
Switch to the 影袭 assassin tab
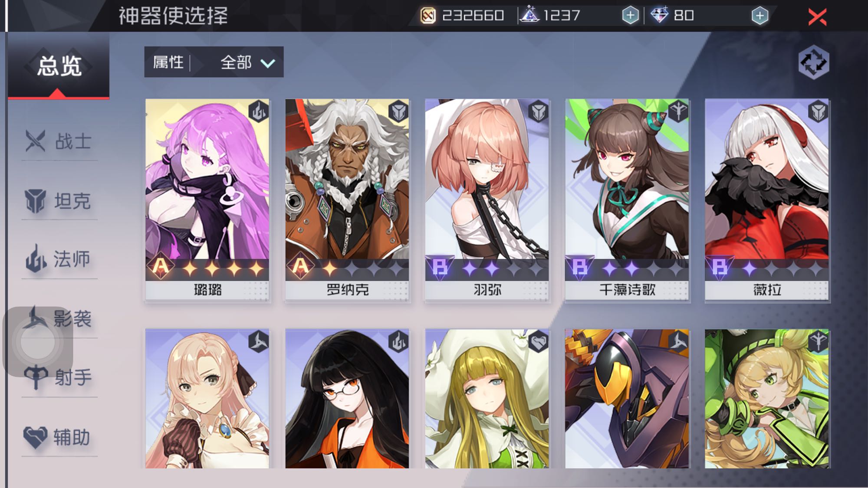(59, 319)
